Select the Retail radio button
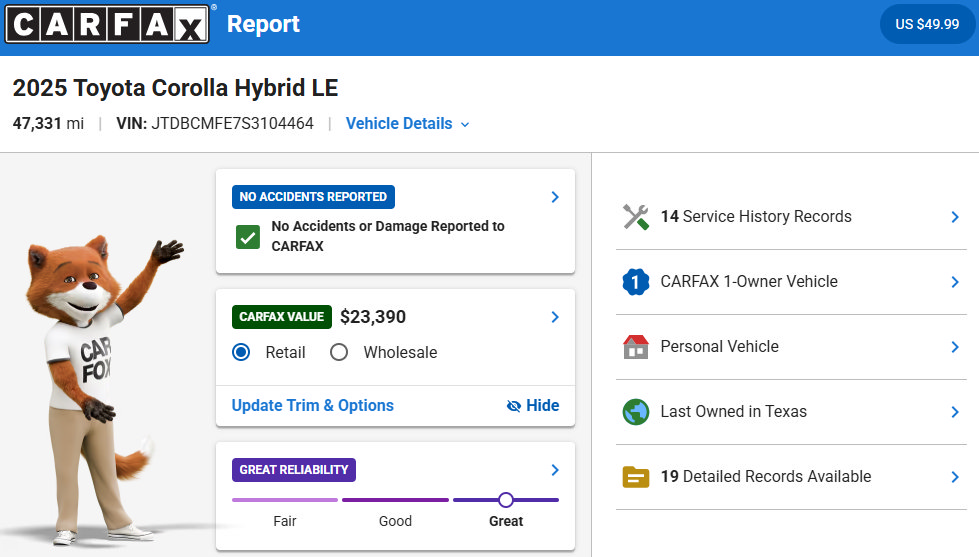This screenshot has width=979, height=557. click(x=241, y=352)
